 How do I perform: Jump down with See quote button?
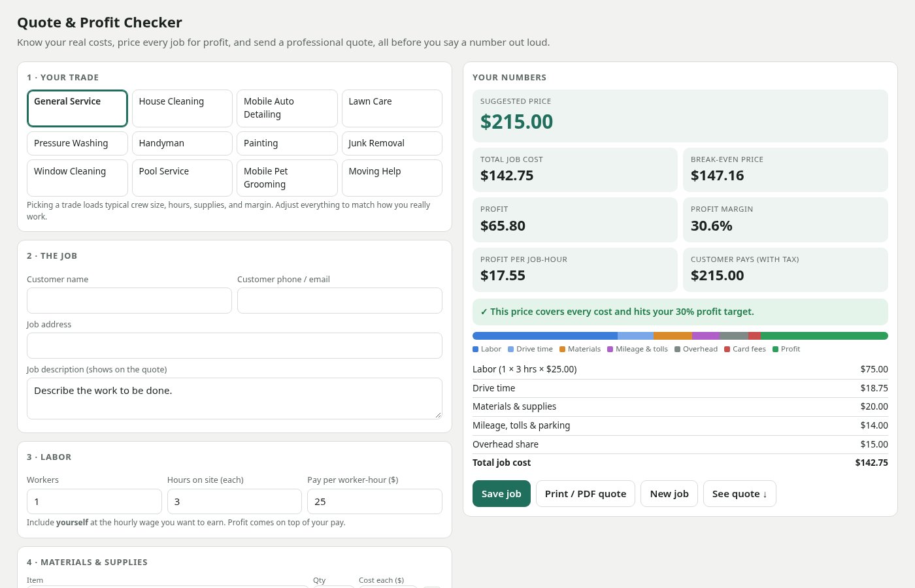(740, 494)
